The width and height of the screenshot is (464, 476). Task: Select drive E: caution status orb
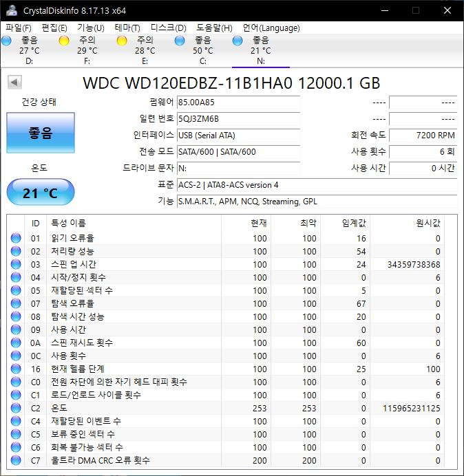pos(122,41)
